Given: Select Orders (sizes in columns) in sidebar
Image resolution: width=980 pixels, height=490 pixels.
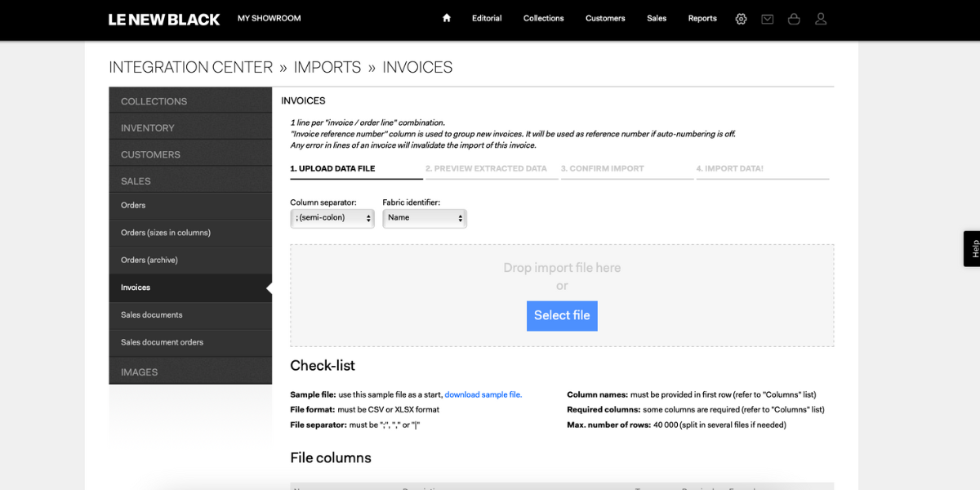Looking at the screenshot, I should 190,233.
